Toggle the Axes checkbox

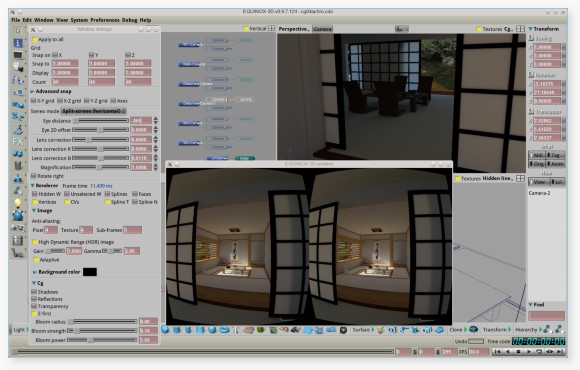click(x=113, y=101)
